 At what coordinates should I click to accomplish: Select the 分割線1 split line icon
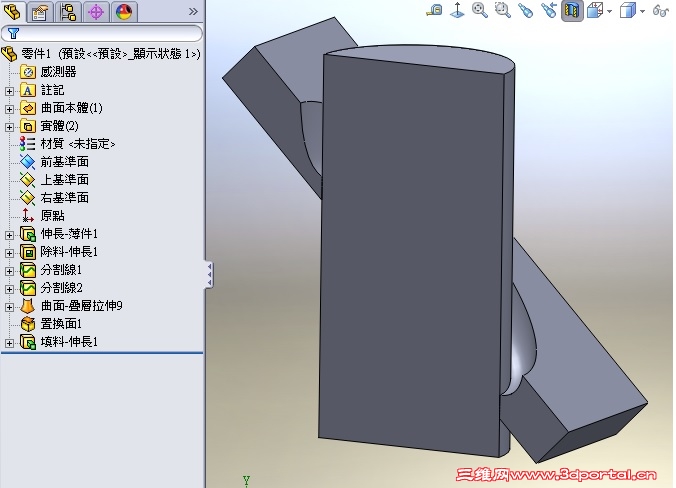28,270
